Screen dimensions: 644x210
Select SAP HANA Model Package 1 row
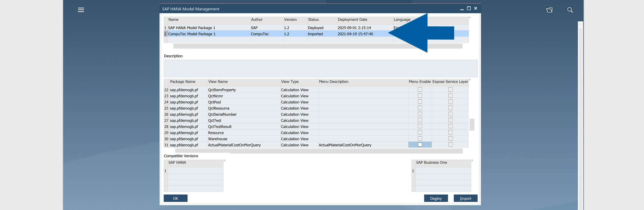click(x=316, y=28)
